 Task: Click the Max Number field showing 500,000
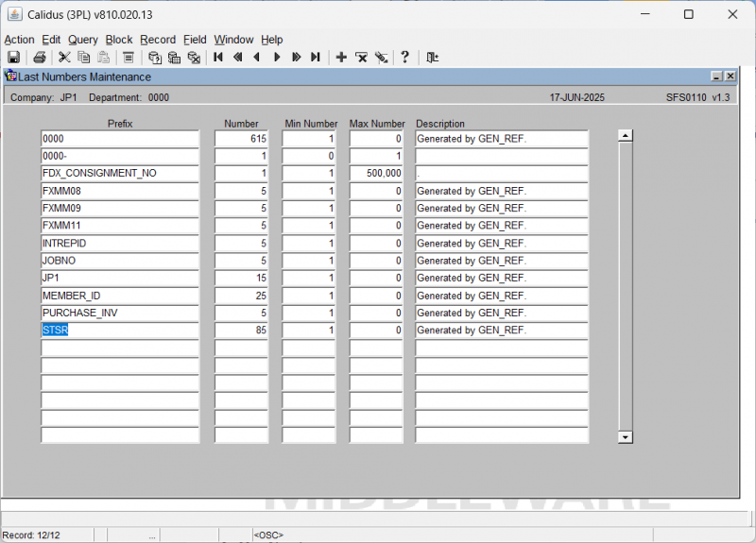(376, 174)
